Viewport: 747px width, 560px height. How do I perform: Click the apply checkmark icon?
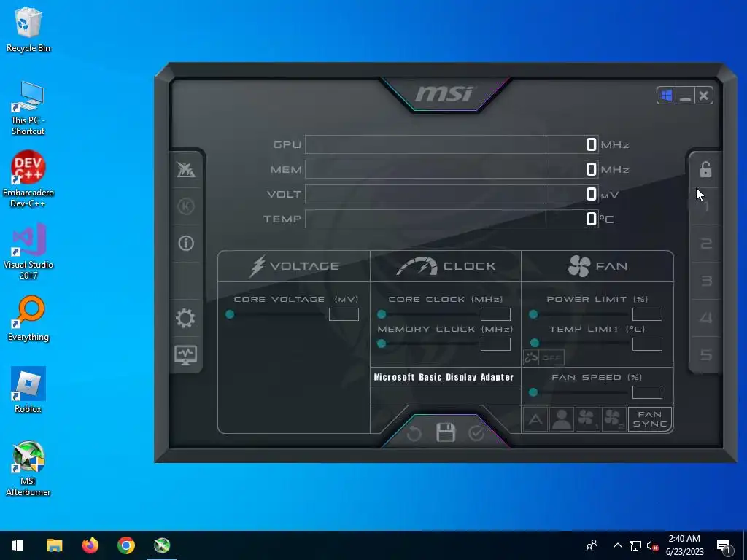(x=476, y=433)
